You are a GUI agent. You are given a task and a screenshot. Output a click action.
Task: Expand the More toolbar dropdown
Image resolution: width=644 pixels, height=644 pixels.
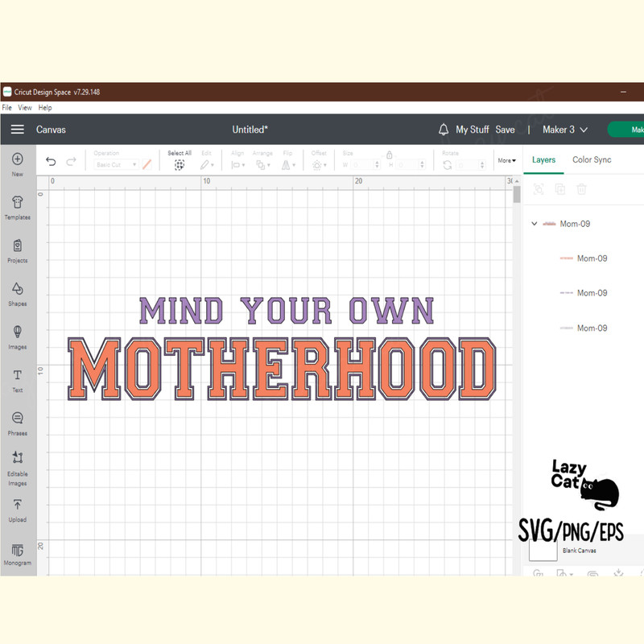point(506,160)
